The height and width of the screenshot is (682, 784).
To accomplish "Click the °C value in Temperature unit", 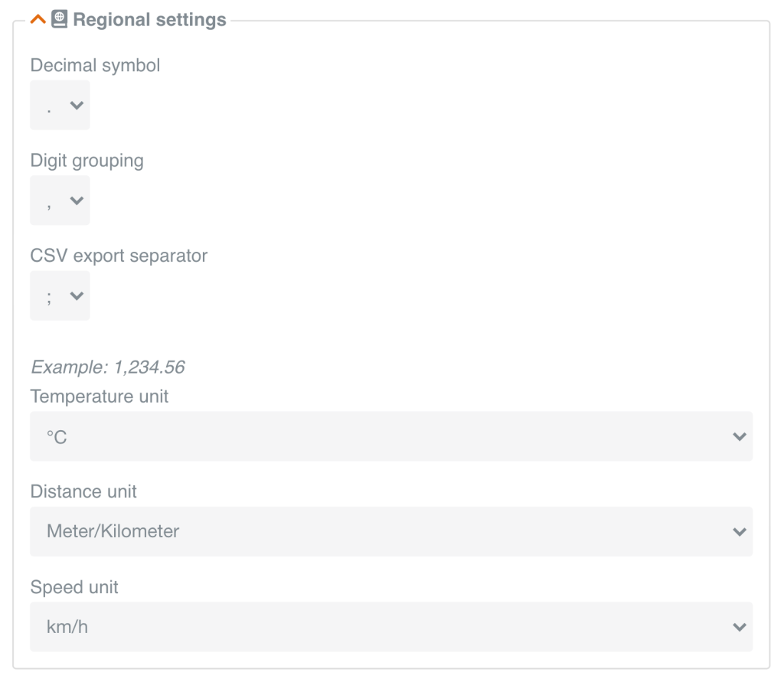I will coord(57,437).
